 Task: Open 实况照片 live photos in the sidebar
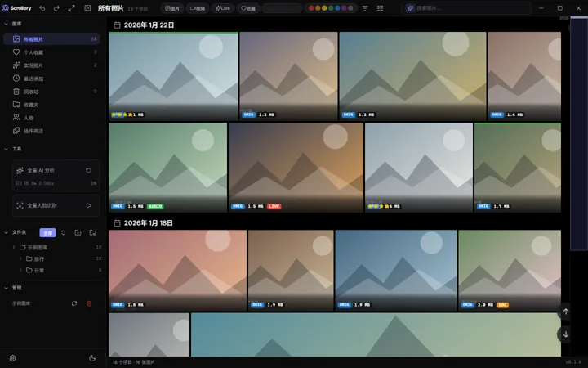(x=51, y=65)
